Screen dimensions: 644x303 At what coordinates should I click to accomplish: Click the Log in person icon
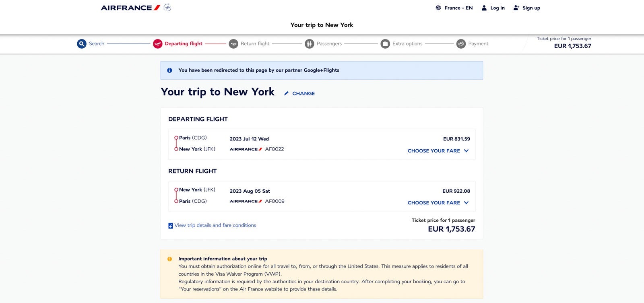484,8
